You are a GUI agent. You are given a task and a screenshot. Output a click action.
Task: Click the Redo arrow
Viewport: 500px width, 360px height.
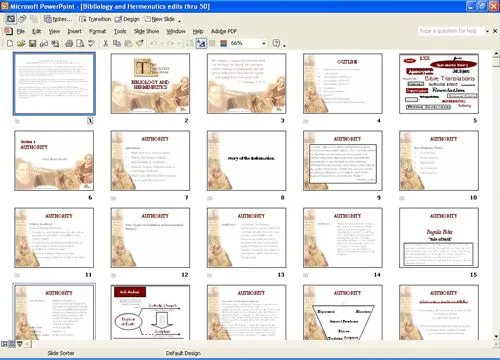[x=170, y=43]
